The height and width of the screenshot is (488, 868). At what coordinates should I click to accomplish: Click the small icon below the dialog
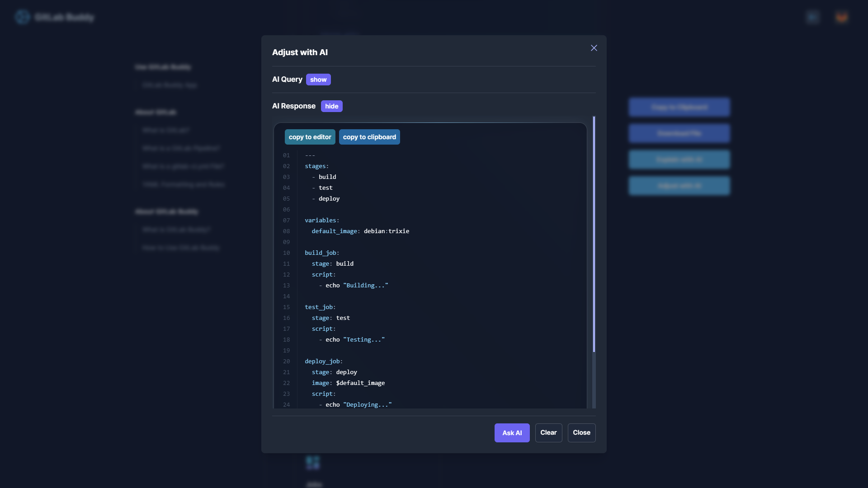coord(312,462)
